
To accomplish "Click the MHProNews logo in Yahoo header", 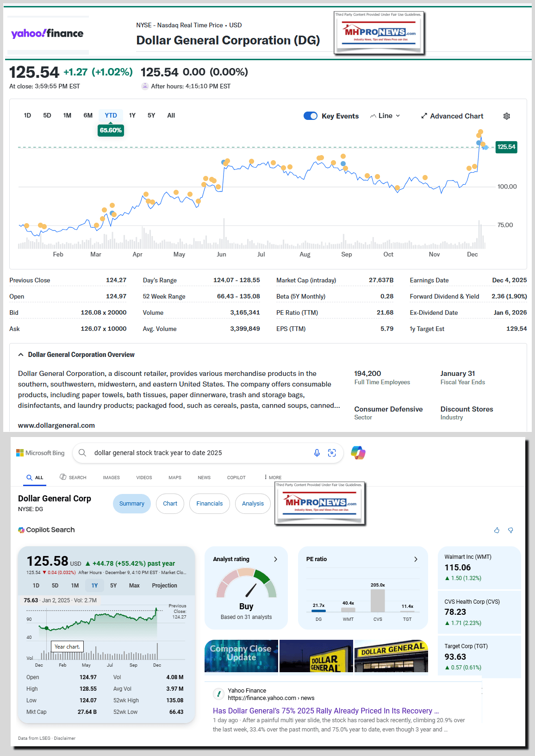I will point(379,33).
